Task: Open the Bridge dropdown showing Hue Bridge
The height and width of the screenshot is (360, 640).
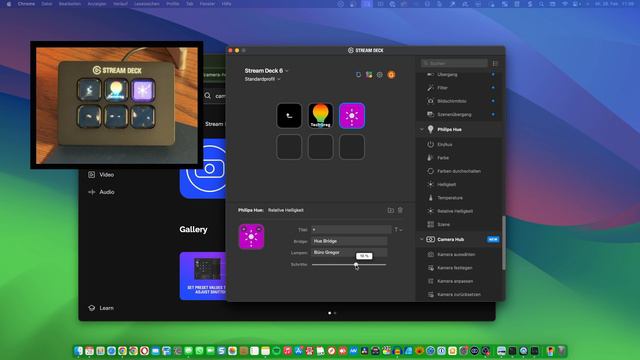Action: point(349,241)
